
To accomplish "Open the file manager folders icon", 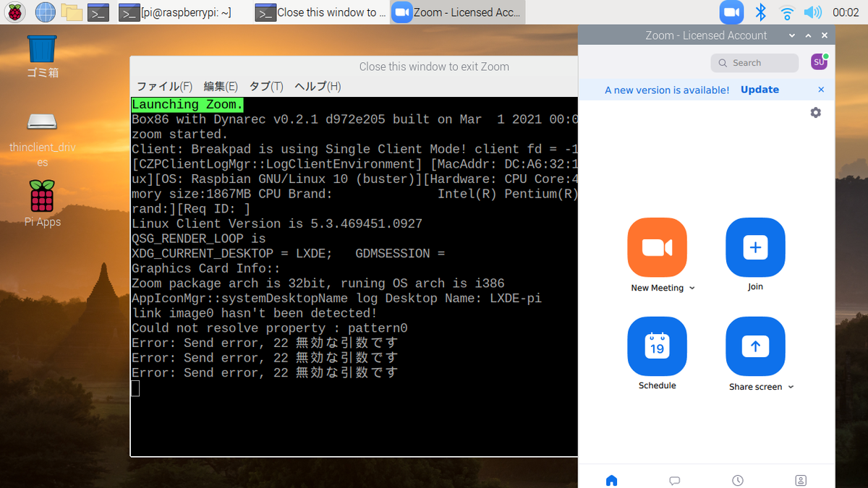I will tap(71, 12).
